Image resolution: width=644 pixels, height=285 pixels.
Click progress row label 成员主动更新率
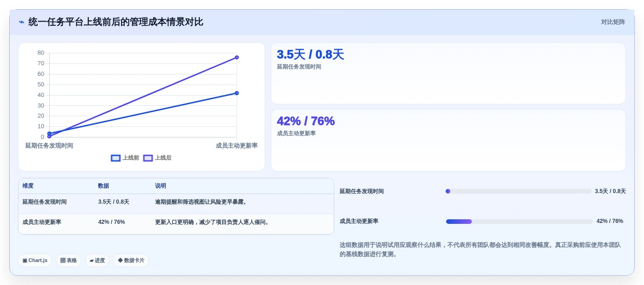pos(359,221)
